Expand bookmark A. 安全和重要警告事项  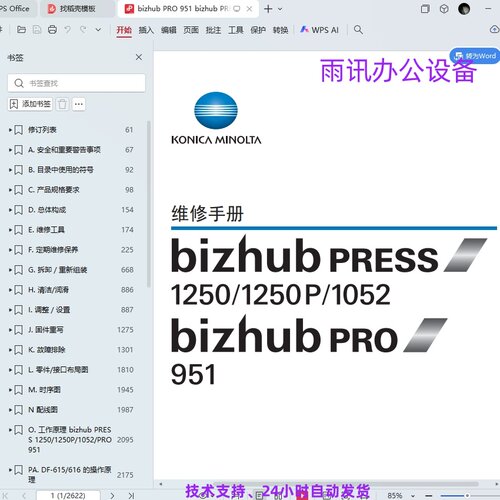coord(10,150)
